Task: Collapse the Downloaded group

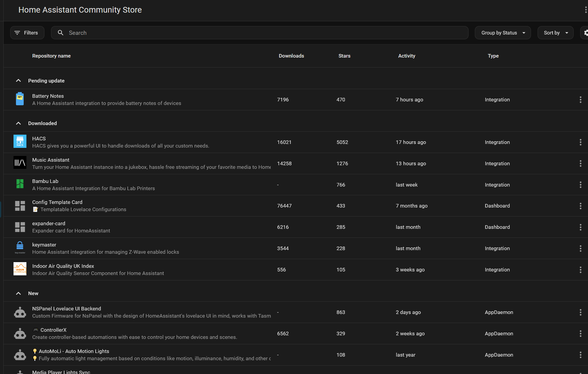Action: pos(18,123)
